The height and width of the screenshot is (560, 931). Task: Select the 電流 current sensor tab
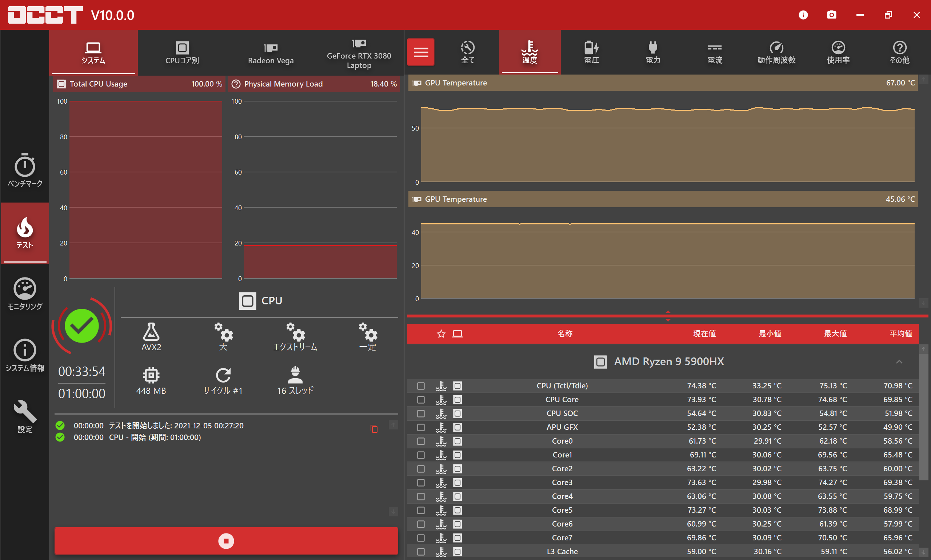(714, 52)
